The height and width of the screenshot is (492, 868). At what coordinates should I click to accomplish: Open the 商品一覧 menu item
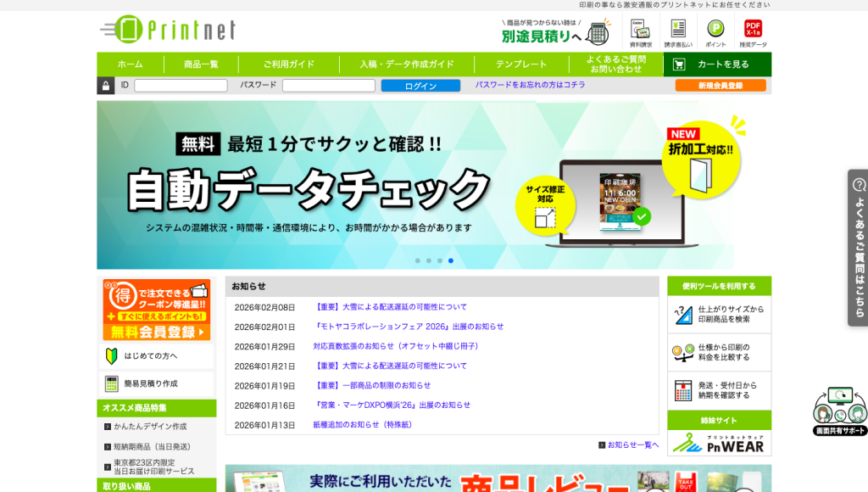[x=201, y=64]
